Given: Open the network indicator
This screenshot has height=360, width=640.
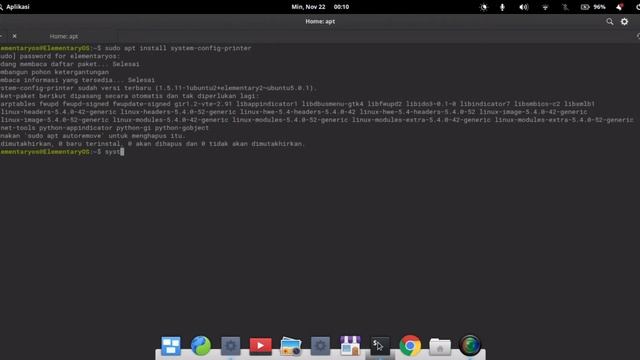Looking at the screenshot, I should (545, 7).
